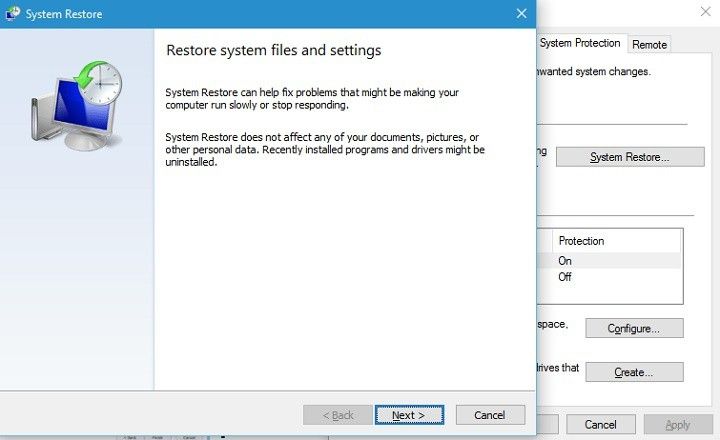Click the System Restore title bar icon
The height and width of the screenshot is (440, 720).
point(13,14)
